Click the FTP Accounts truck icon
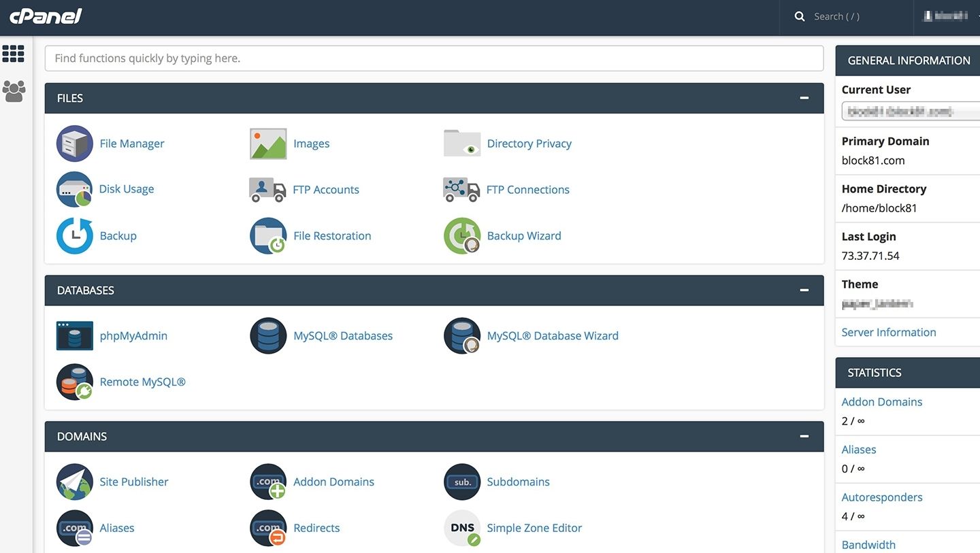The image size is (980, 553). coord(267,190)
